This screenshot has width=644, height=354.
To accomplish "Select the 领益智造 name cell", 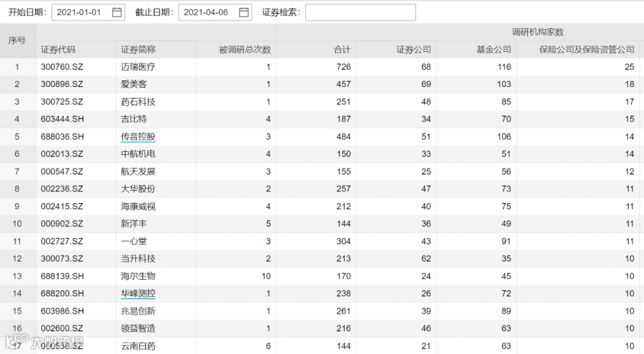I will (x=138, y=328).
